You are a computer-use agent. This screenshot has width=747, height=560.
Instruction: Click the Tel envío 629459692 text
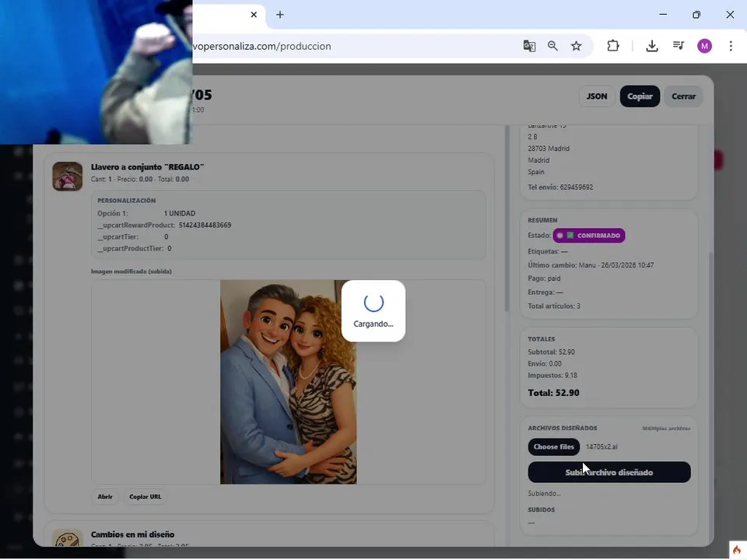pos(560,187)
